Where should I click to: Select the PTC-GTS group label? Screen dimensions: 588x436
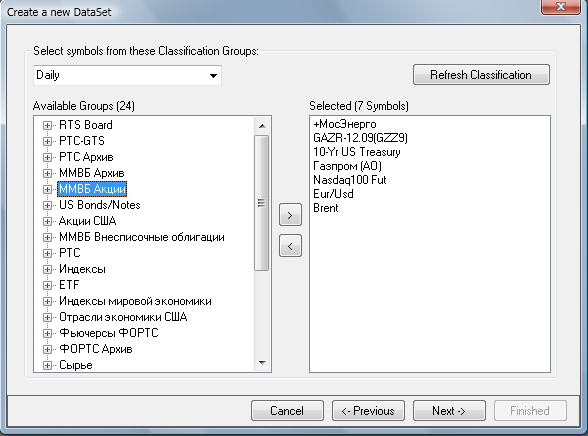82,141
